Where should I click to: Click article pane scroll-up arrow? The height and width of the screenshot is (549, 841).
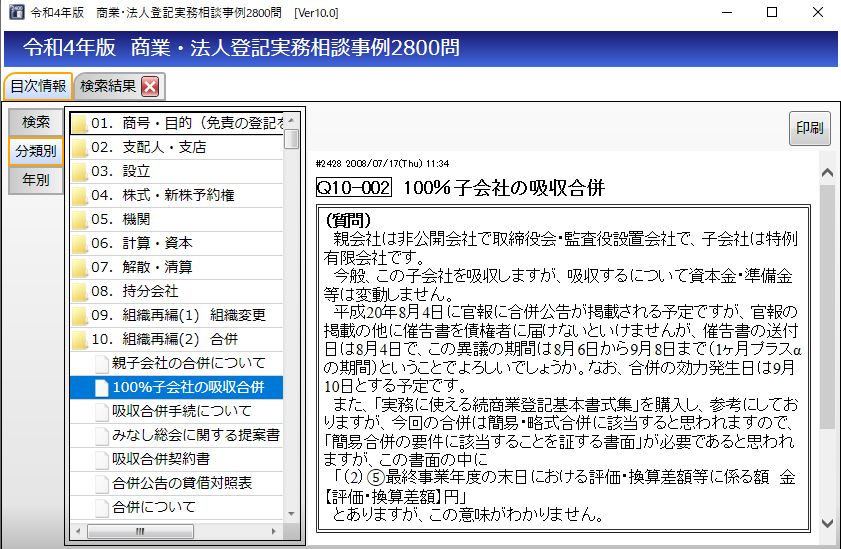click(x=828, y=173)
